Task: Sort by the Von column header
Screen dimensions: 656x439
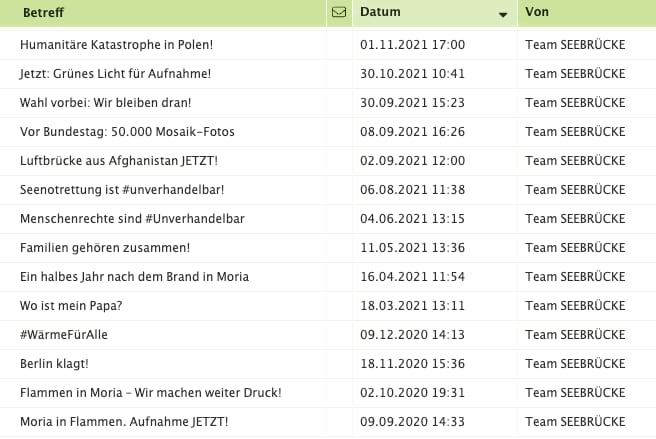Action: [x=536, y=13]
